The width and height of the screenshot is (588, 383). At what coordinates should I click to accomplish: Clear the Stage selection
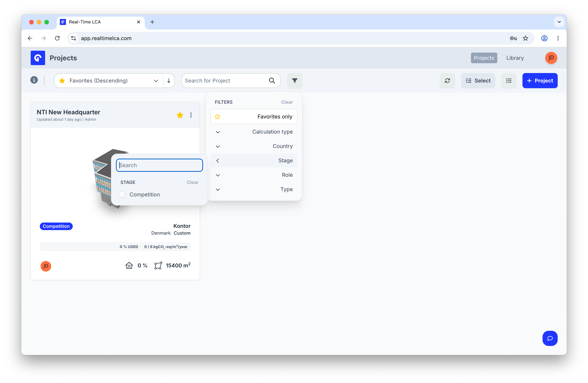(192, 182)
